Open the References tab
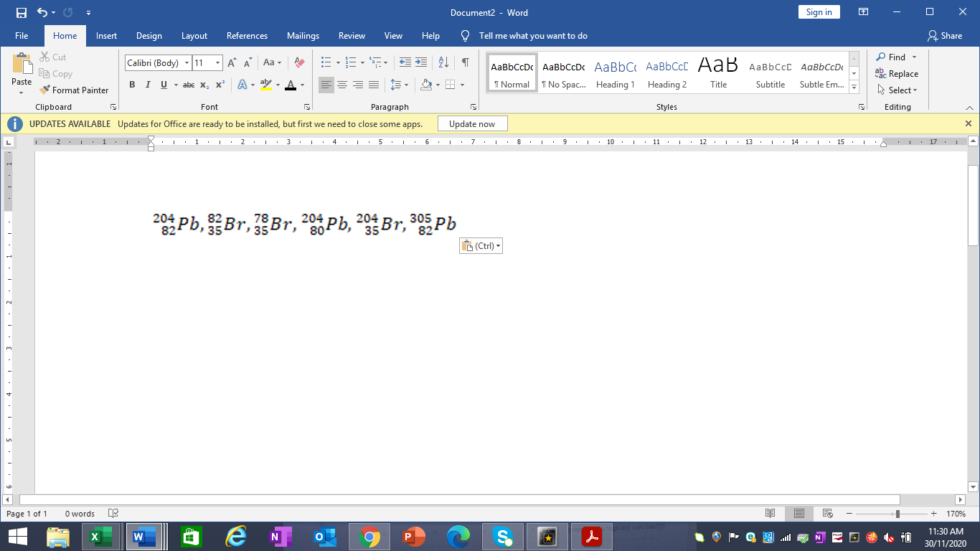The width and height of the screenshot is (980, 551). [x=247, y=36]
